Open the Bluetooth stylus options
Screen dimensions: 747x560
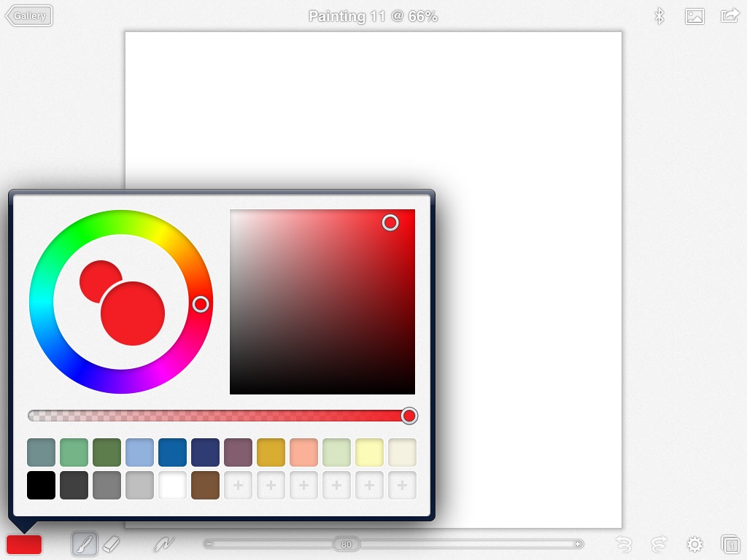click(659, 16)
